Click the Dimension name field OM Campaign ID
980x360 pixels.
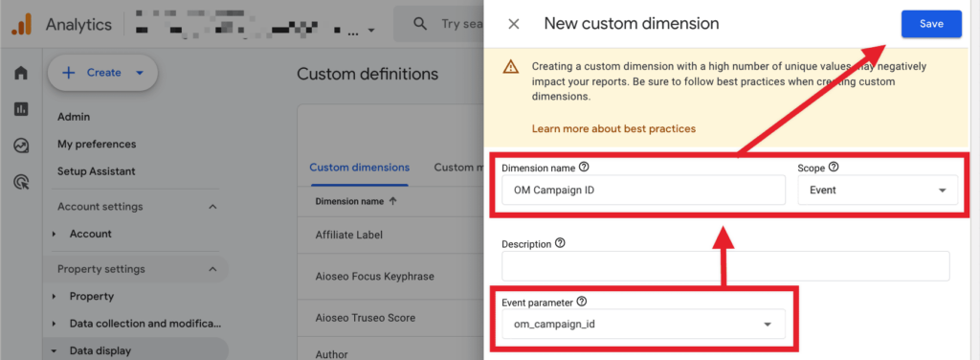pyautogui.click(x=643, y=190)
